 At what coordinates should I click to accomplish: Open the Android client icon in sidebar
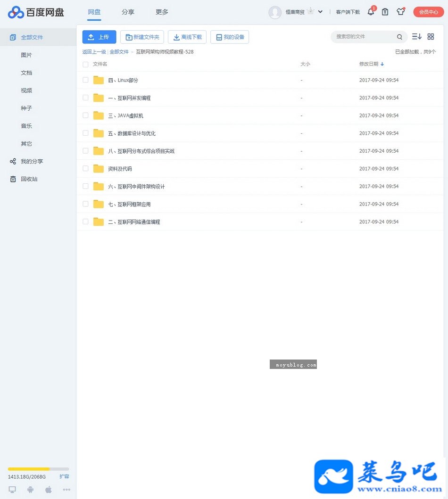tap(30, 490)
